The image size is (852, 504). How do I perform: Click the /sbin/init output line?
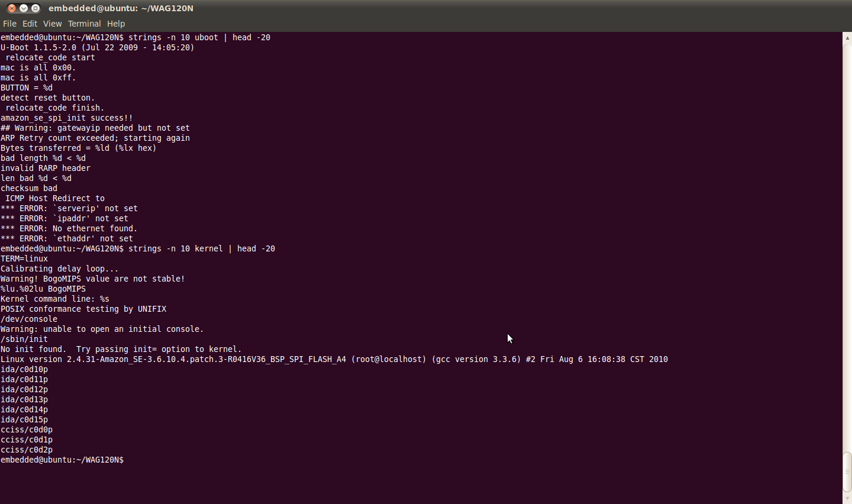tap(24, 340)
